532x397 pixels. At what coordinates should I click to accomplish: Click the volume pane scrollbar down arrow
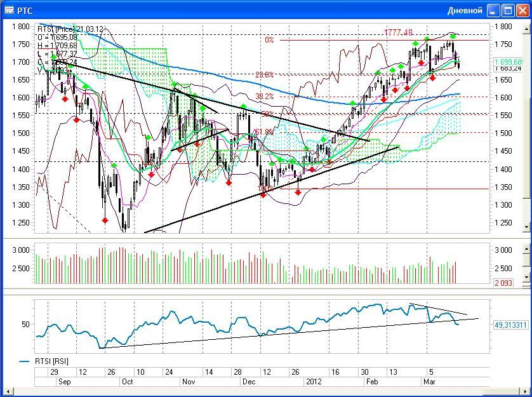(x=527, y=278)
